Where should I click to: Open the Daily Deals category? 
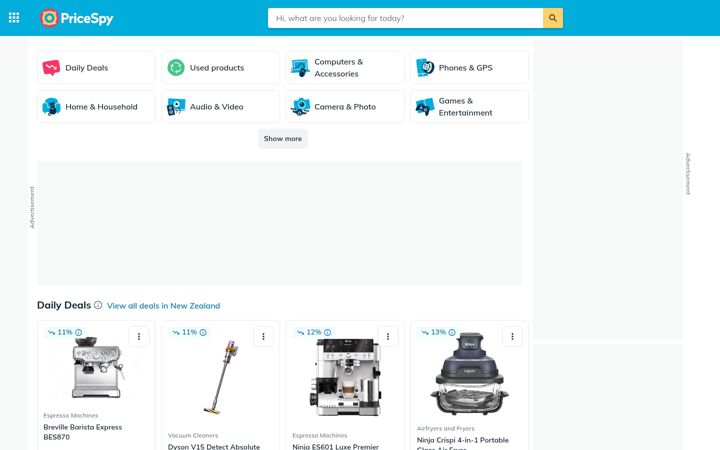coord(96,68)
